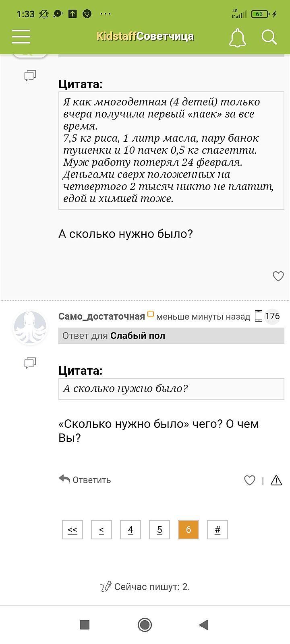Select the current page 6 button
Image resolution: width=290 pixels, height=644 pixels.
pyautogui.click(x=188, y=530)
